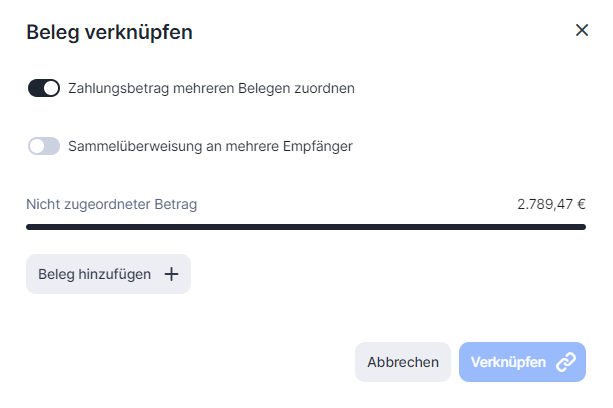Click the Beleg hinzufügen text
The width and height of the screenshot is (613, 408).
tap(94, 274)
